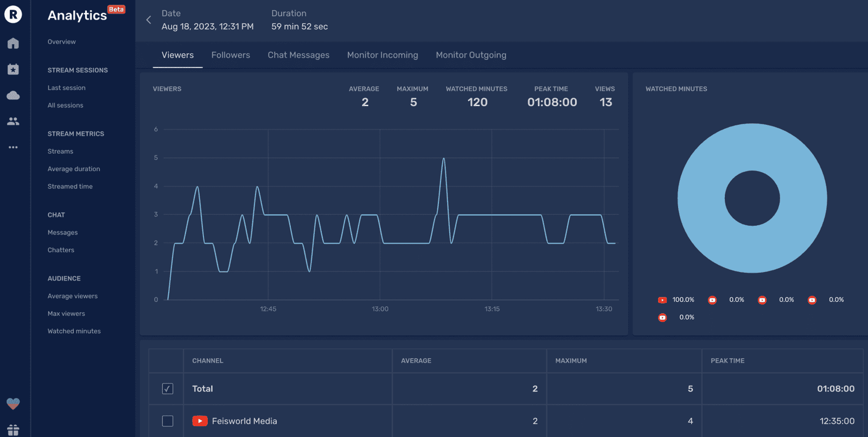This screenshot has height=437, width=868.
Task: Open the people icon in sidebar
Action: (13, 121)
